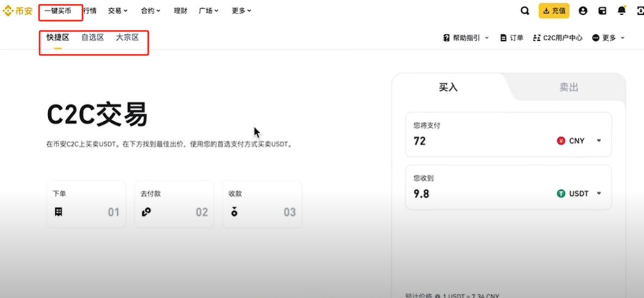
Task: Open the 合约 futures menu
Action: [x=150, y=10]
